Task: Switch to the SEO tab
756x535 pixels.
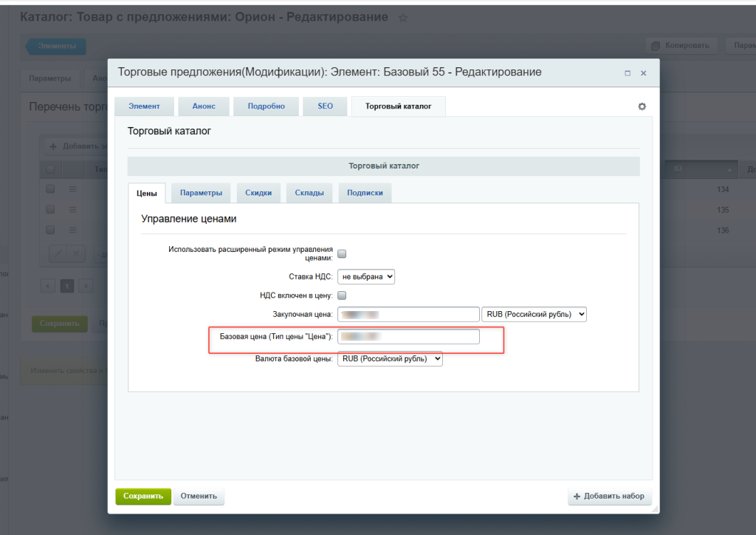Action: (x=325, y=106)
